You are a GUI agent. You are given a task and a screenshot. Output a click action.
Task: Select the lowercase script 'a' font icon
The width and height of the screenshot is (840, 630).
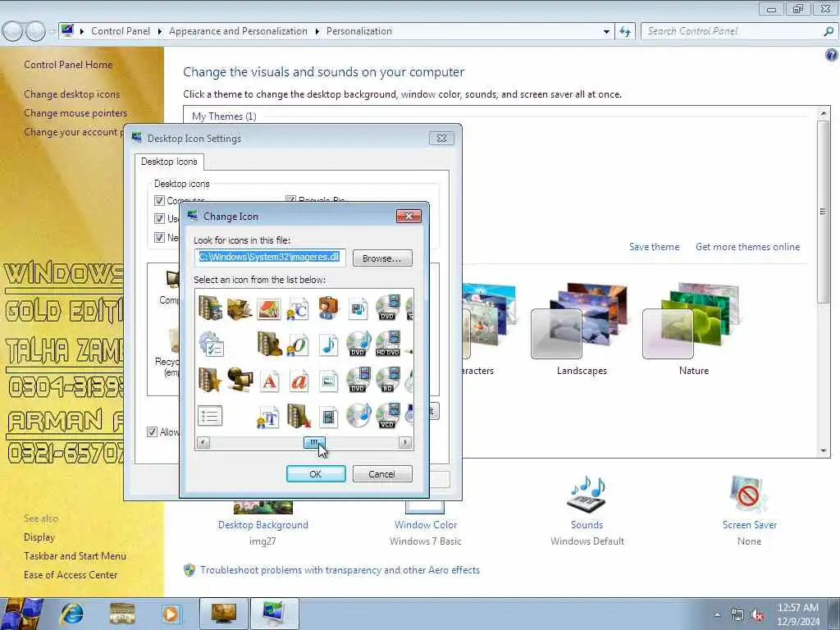tap(299, 381)
